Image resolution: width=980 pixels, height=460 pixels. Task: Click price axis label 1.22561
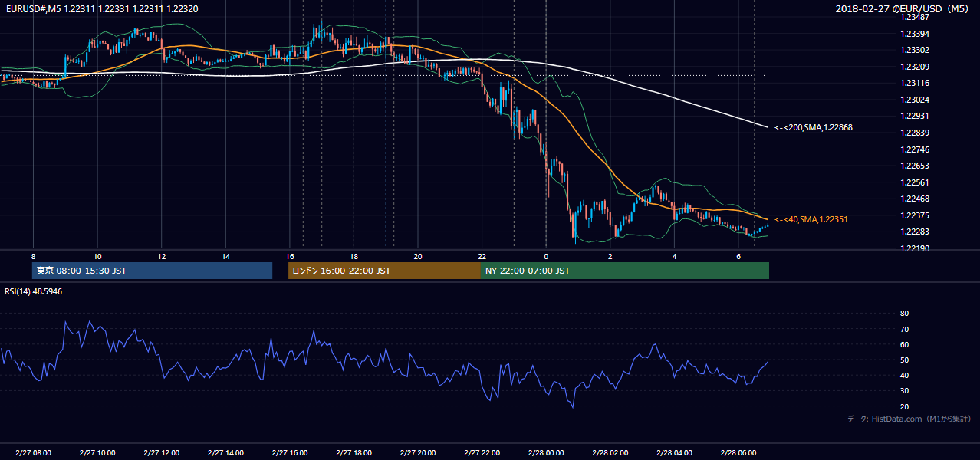coord(914,182)
